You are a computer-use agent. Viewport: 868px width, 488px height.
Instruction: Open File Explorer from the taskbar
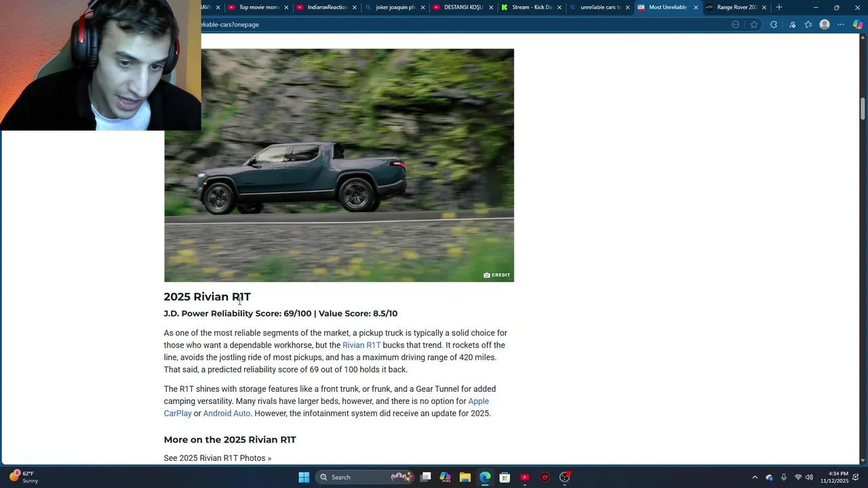465,477
